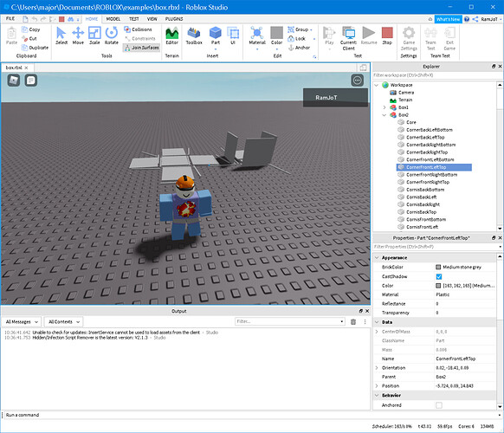The height and width of the screenshot is (433, 504).
Task: Insert a new Part
Action: [216, 36]
